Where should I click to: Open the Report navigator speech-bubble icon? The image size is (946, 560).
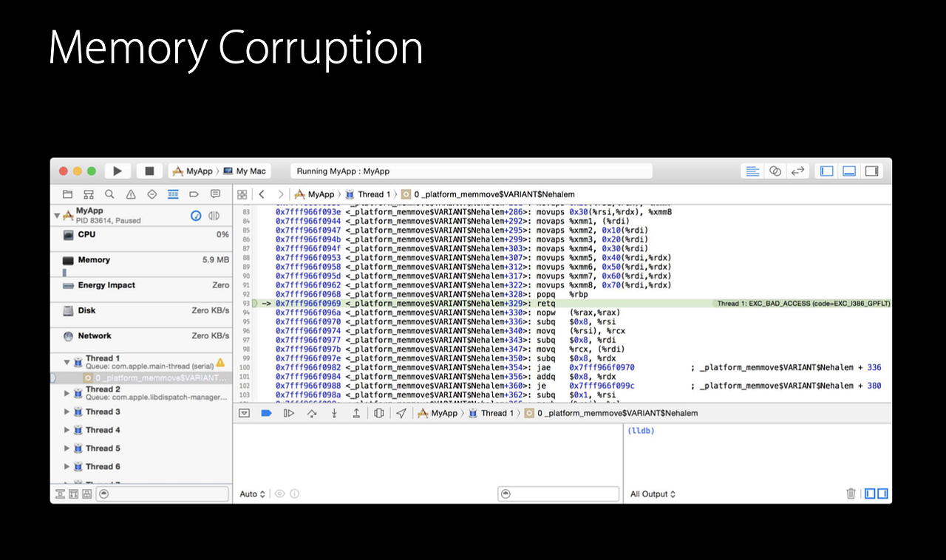tap(215, 194)
